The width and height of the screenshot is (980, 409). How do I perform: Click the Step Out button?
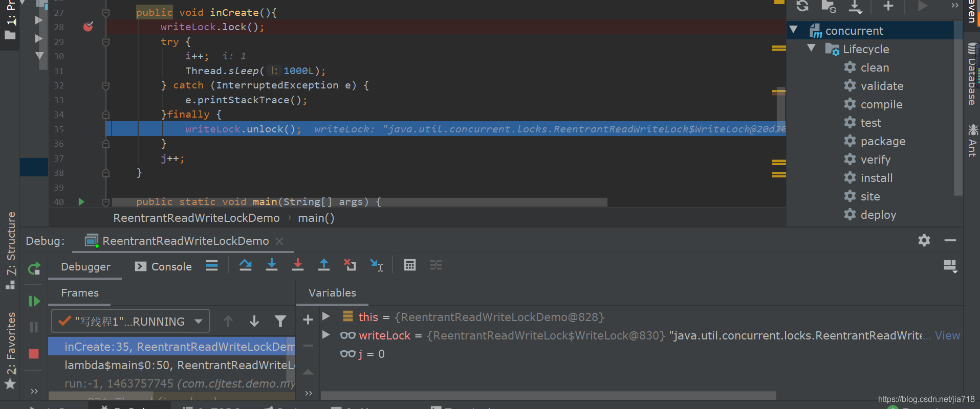[324, 265]
